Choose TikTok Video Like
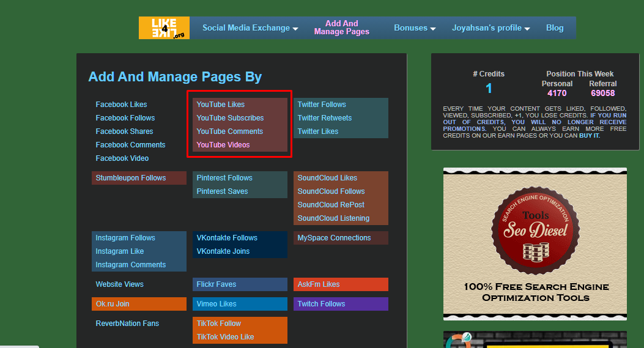This screenshot has width=644, height=348. tap(225, 338)
